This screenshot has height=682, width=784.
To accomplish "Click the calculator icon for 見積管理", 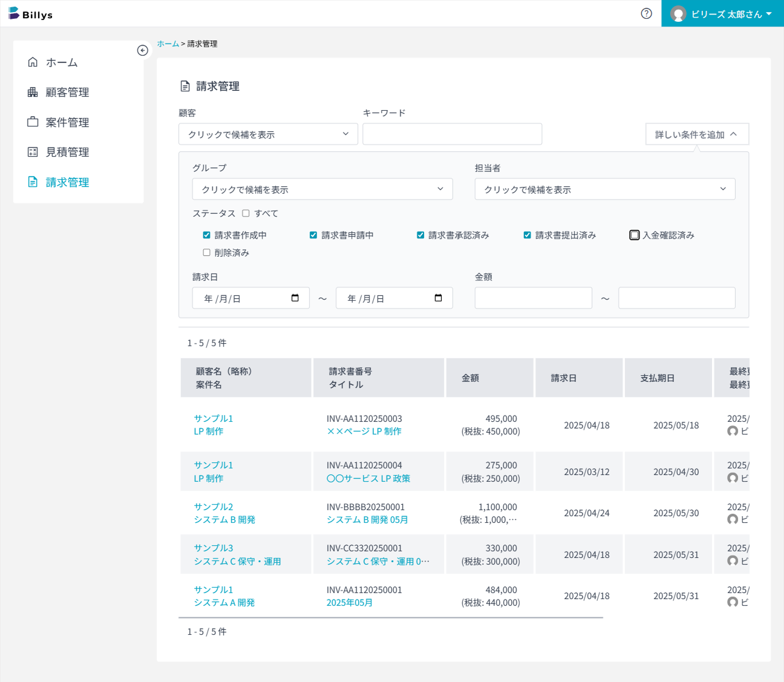I will 33,152.
